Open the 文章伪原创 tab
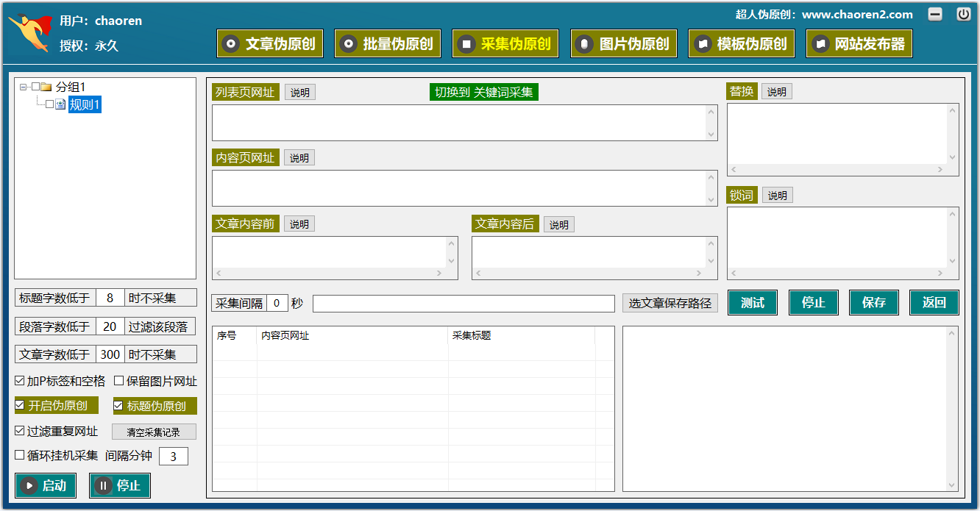Image resolution: width=980 pixels, height=511 pixels. (270, 43)
